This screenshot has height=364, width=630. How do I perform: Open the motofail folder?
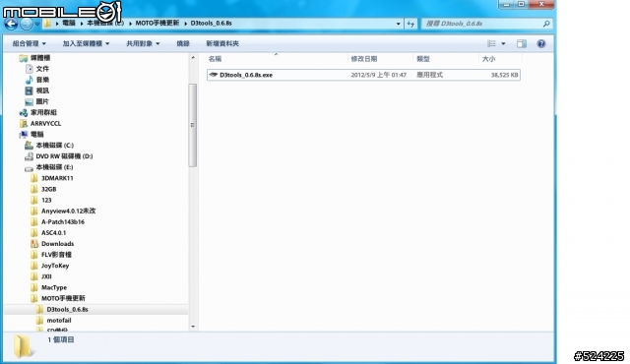click(59, 321)
